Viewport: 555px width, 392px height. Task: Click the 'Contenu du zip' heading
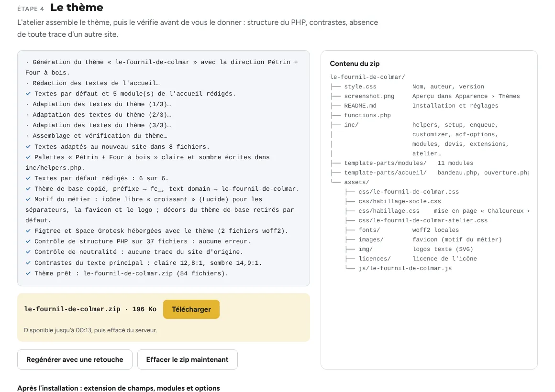click(355, 64)
